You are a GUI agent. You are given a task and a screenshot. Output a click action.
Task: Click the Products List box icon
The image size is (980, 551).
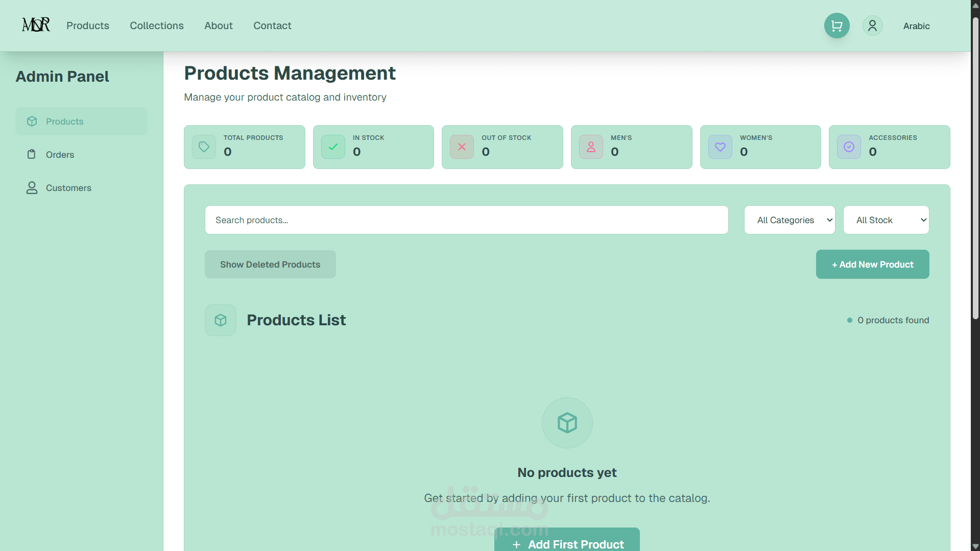pyautogui.click(x=221, y=320)
